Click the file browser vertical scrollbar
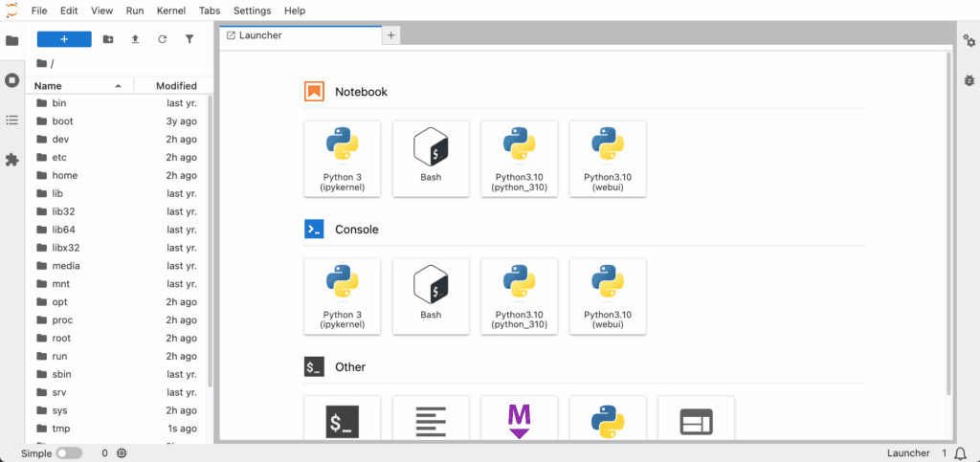 (x=210, y=240)
